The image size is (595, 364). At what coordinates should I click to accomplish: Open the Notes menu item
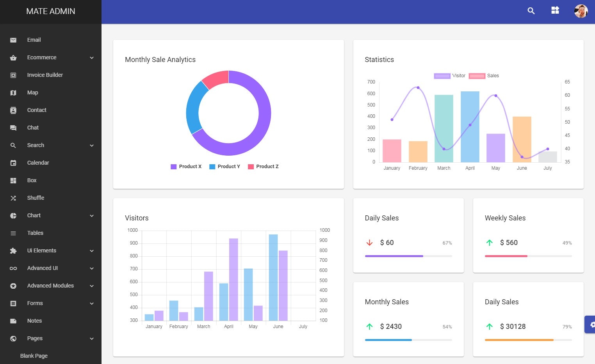coord(51,321)
